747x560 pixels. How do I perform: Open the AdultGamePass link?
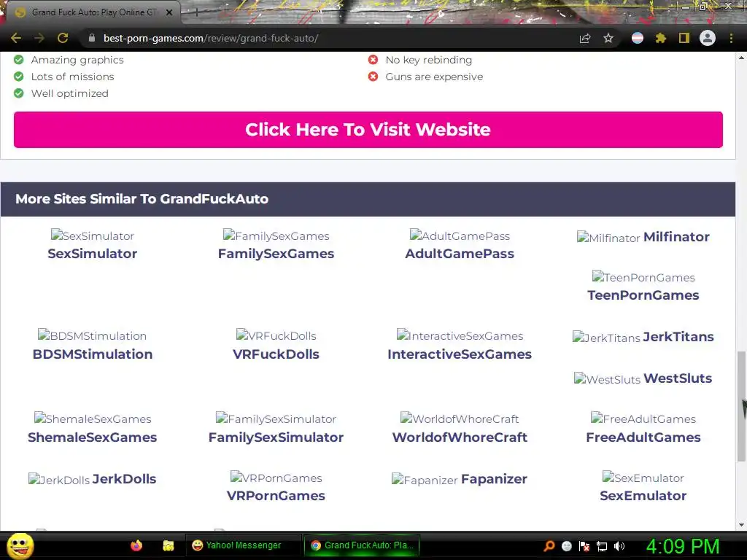tap(460, 253)
